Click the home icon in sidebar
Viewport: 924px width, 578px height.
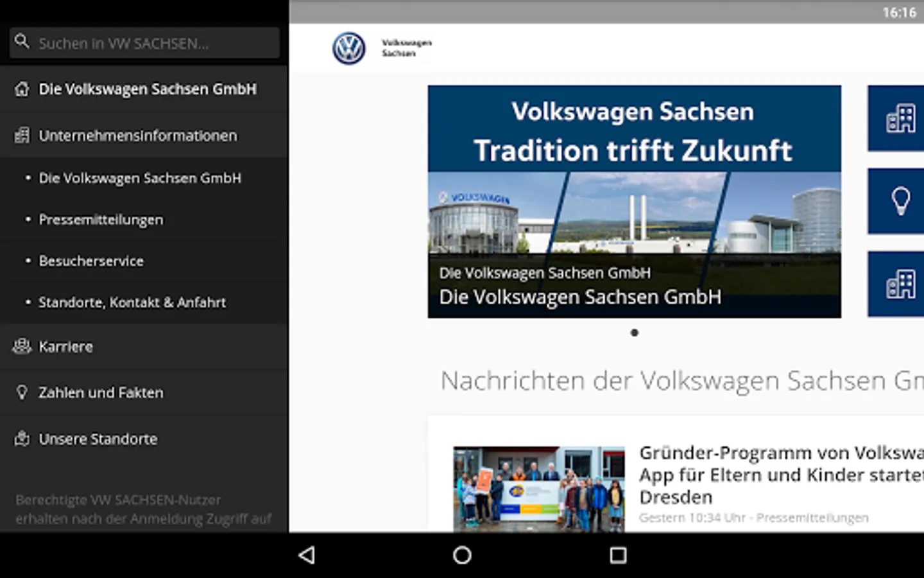tap(22, 89)
